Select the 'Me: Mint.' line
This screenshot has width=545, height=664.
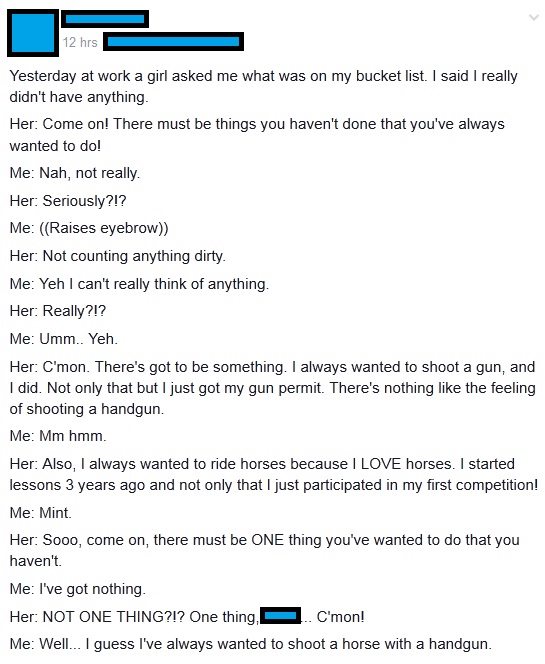41,513
